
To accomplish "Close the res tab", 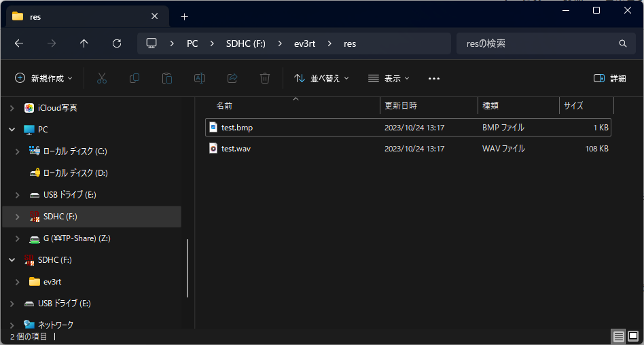I will pos(154,16).
